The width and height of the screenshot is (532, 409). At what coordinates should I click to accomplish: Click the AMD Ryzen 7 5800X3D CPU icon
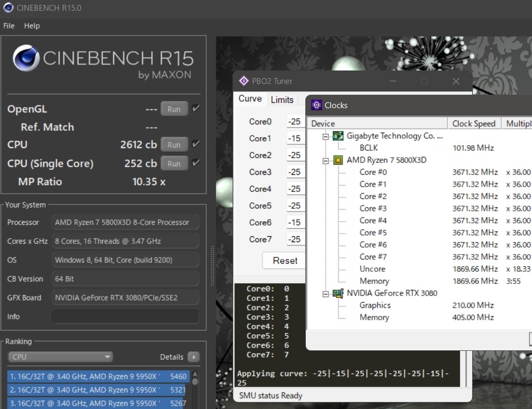(x=338, y=160)
